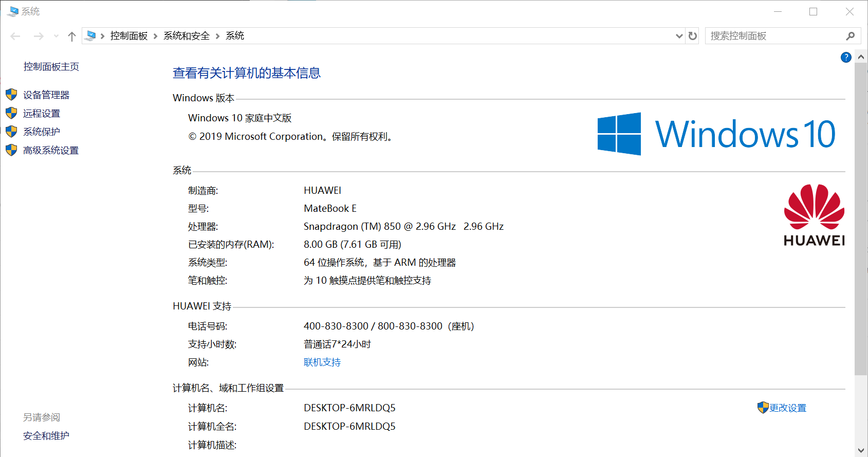
Task: Open 安全和维护 link
Action: (x=46, y=436)
